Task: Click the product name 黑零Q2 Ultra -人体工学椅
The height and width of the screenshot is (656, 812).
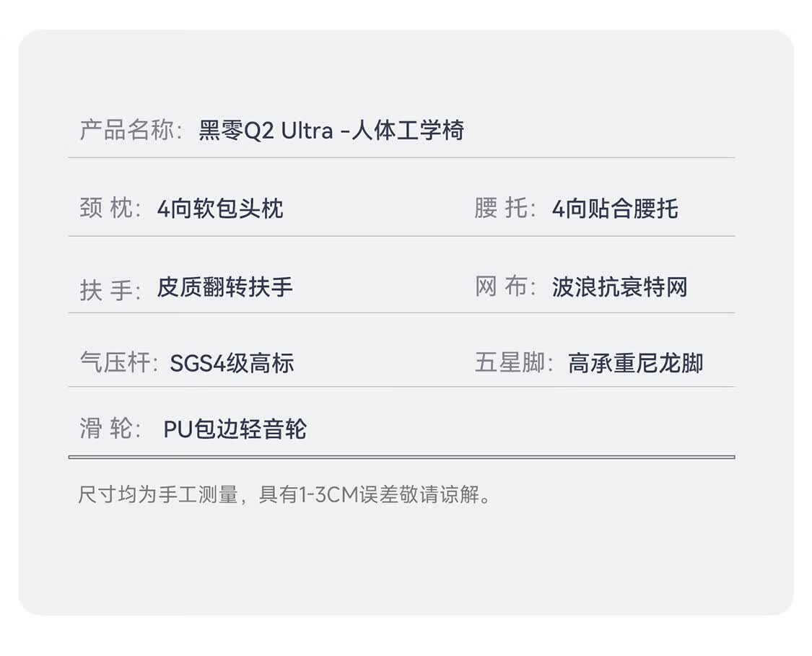Action: 331,131
